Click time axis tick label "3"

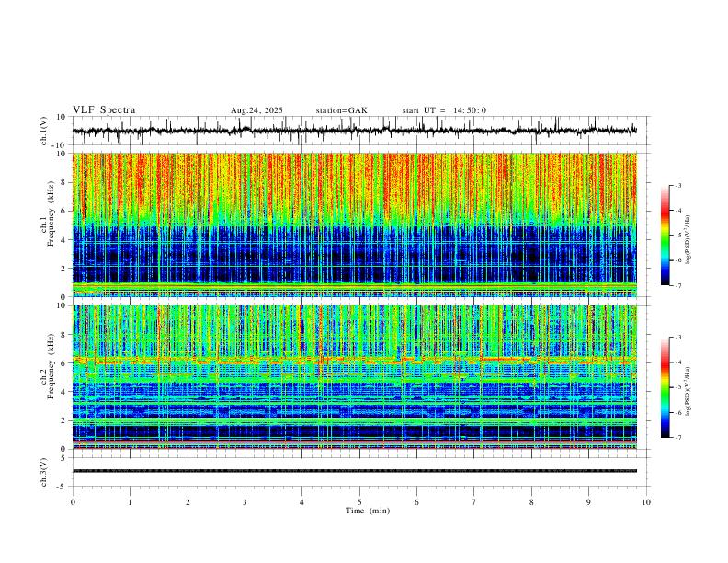pos(245,502)
